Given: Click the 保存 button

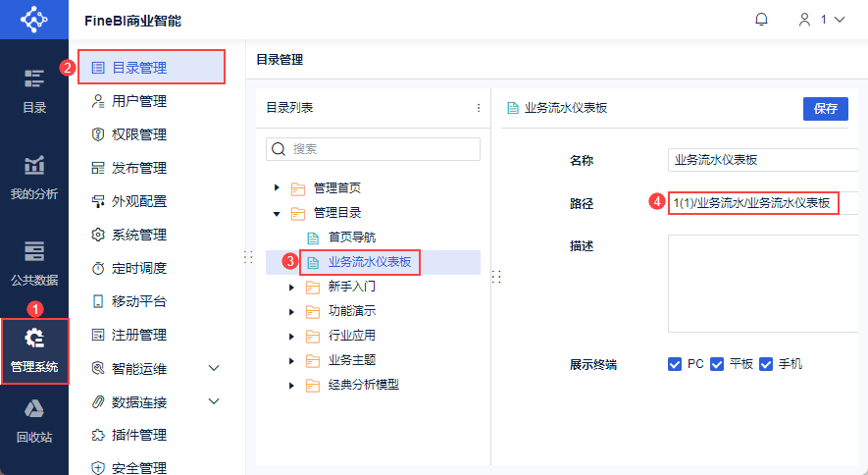Looking at the screenshot, I should [x=825, y=109].
